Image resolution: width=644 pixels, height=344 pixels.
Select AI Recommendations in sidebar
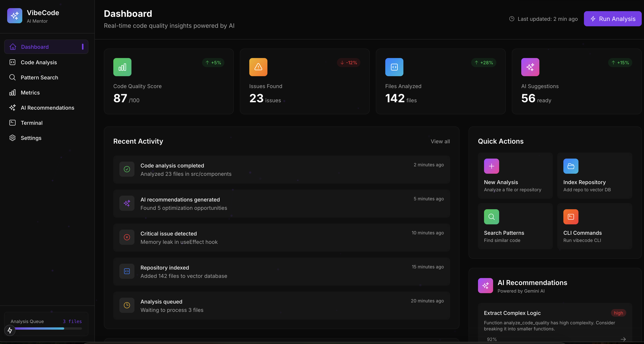click(x=47, y=108)
